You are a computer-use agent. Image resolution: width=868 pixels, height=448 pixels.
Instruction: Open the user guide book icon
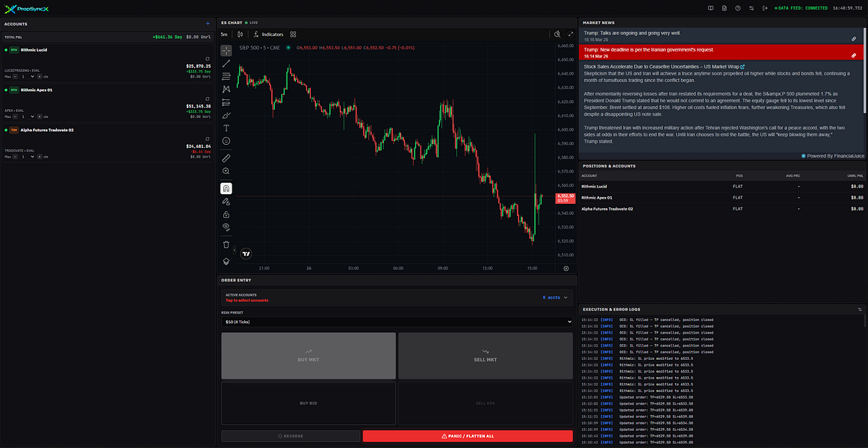tap(711, 7)
